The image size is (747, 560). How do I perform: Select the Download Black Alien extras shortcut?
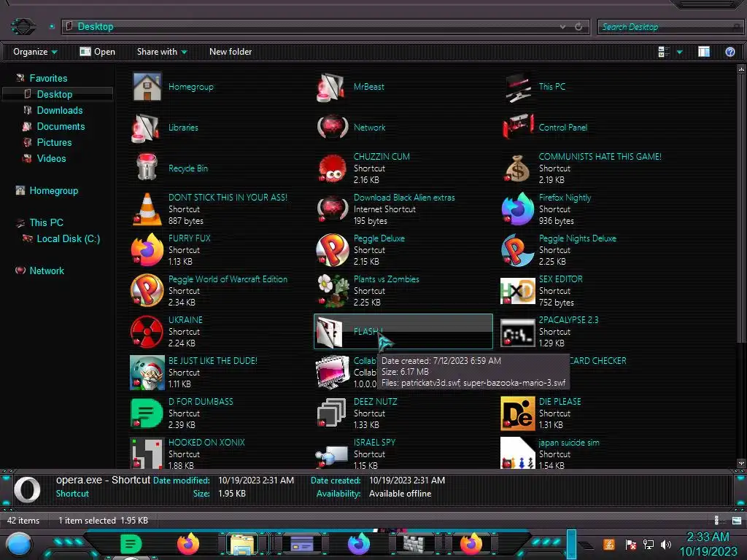click(332, 209)
